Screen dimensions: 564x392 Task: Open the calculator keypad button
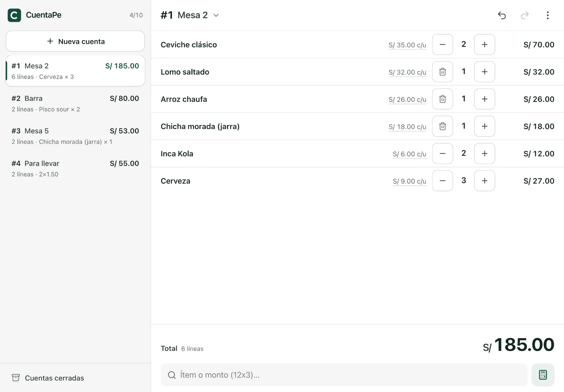543,375
